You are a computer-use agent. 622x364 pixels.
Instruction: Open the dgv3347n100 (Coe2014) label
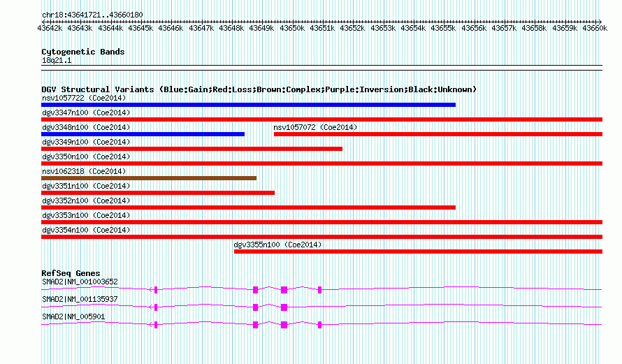(x=86, y=112)
